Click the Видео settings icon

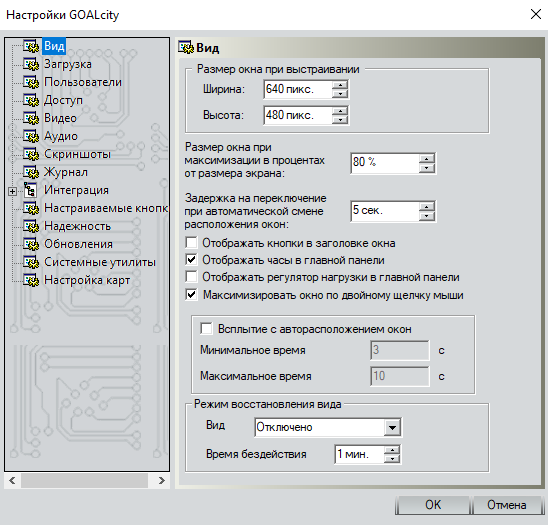pos(31,118)
